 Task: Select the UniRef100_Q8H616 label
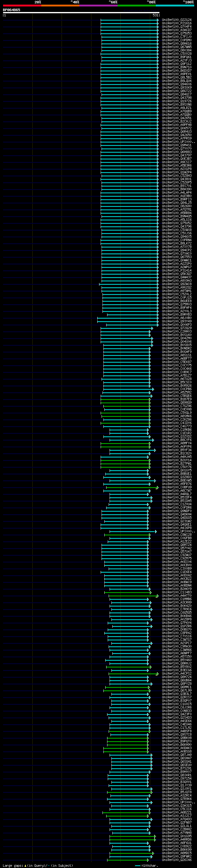176,43
